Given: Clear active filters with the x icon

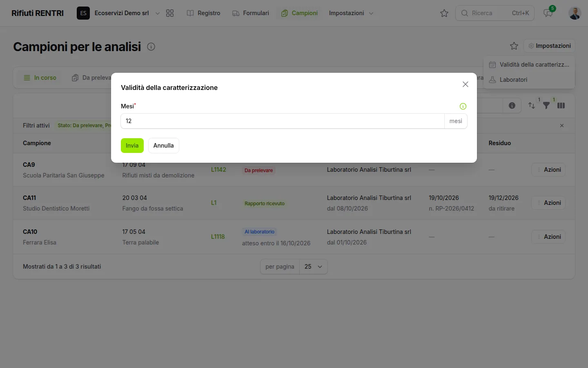Looking at the screenshot, I should (562, 126).
